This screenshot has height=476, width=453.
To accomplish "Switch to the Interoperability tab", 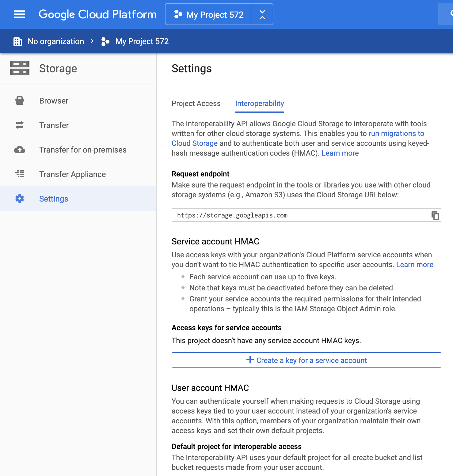I will [x=260, y=104].
